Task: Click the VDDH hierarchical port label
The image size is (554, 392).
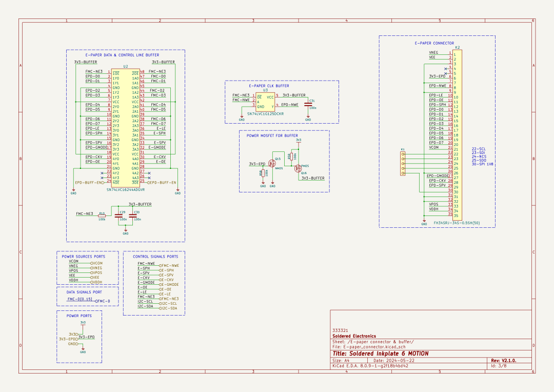Action: (x=96, y=282)
